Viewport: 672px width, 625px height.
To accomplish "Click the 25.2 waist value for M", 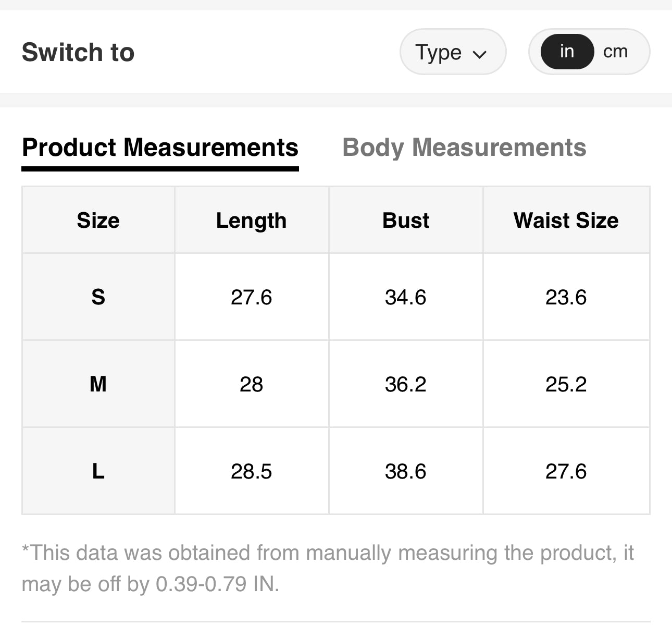I will [566, 384].
